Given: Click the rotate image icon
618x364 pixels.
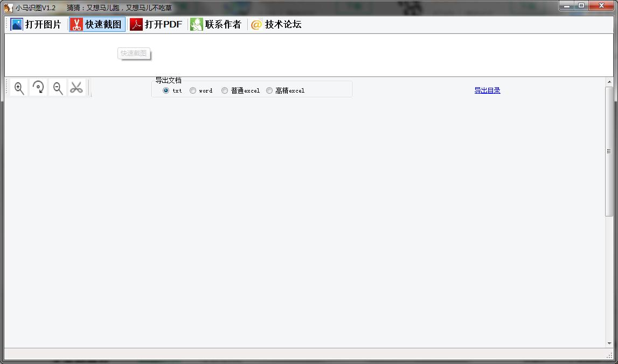Looking at the screenshot, I should pos(38,88).
